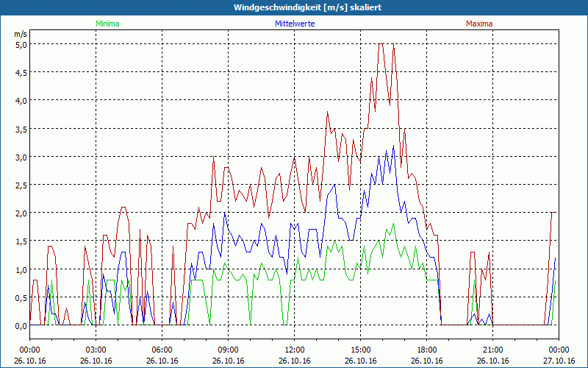Click the highest red Maxima peak
This screenshot has width=588, height=368.
pos(380,45)
